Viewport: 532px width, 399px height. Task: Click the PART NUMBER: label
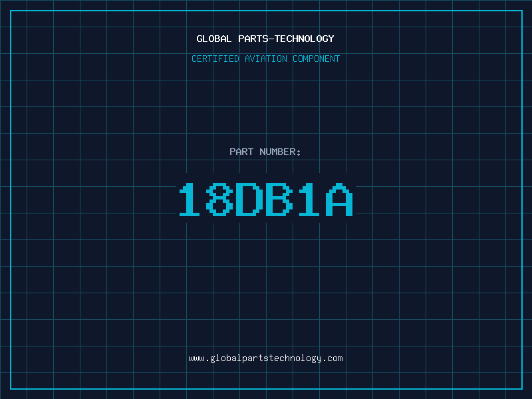click(265, 152)
